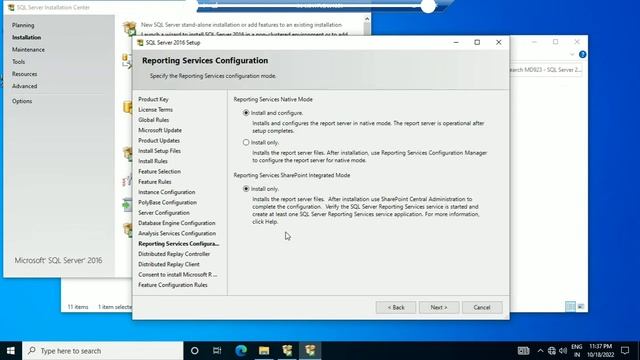Click the Next button
Viewport: 640px width, 360px height.
tap(439, 307)
